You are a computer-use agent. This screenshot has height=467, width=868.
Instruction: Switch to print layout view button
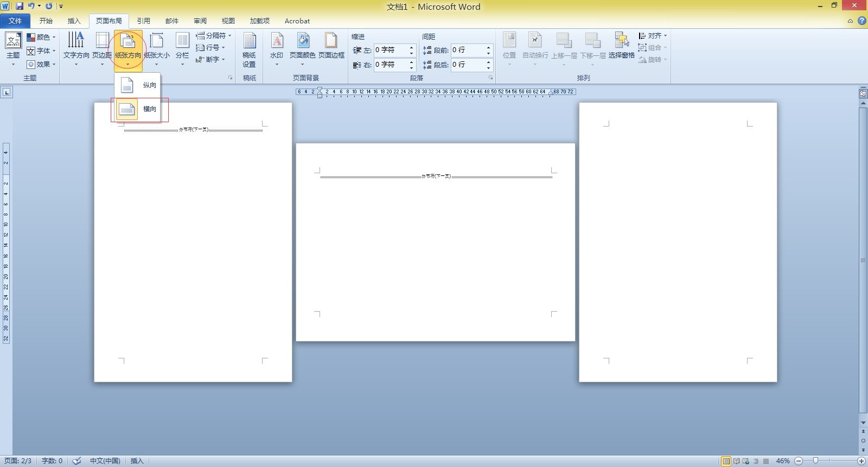click(x=726, y=461)
